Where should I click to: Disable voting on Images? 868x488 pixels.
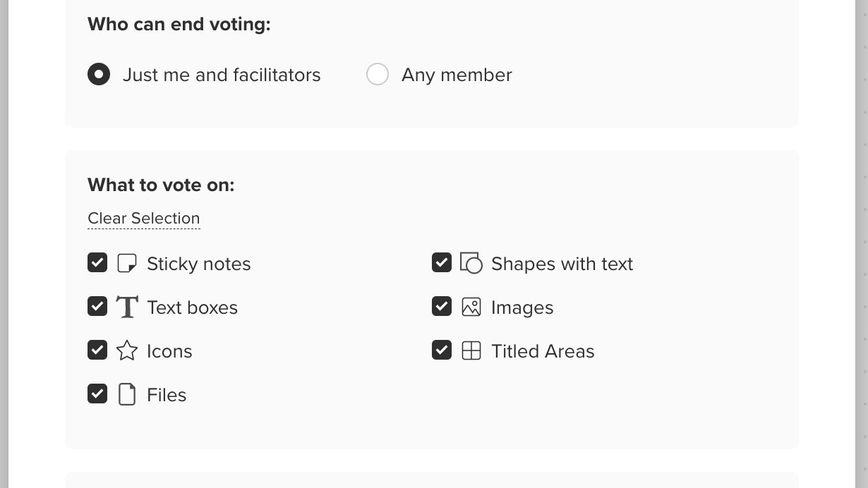pyautogui.click(x=442, y=306)
